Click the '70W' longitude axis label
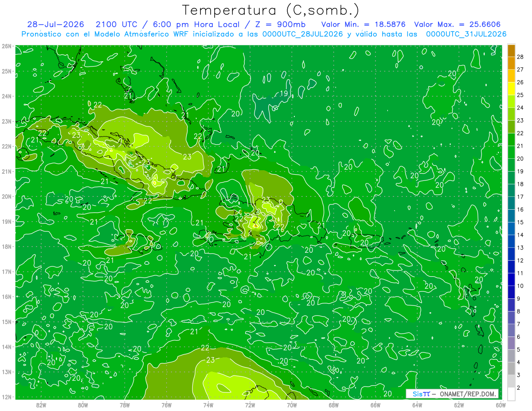This screenshot has height=411, width=532. [x=292, y=405]
